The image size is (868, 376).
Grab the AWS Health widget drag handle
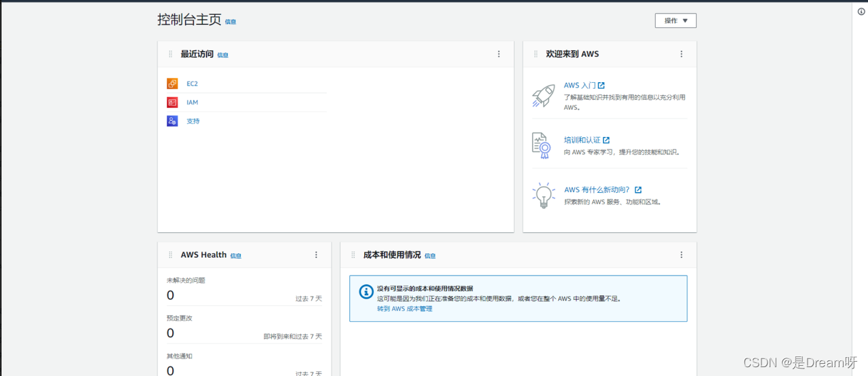[171, 255]
